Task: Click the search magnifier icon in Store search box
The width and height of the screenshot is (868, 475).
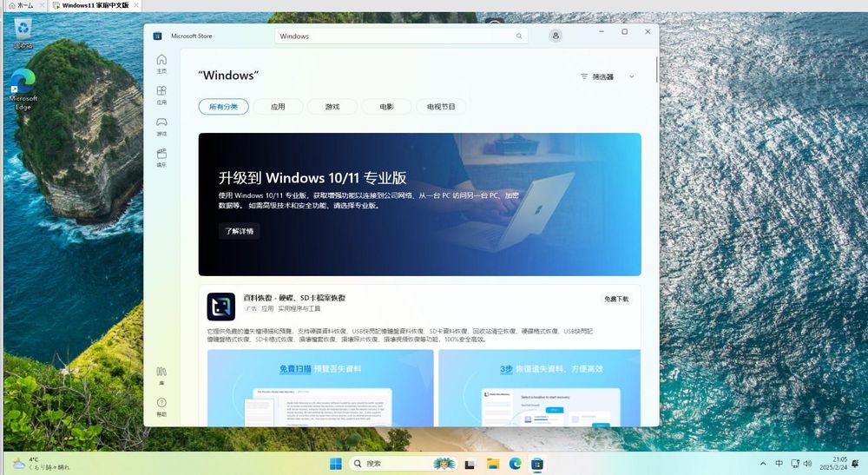Action: (519, 36)
